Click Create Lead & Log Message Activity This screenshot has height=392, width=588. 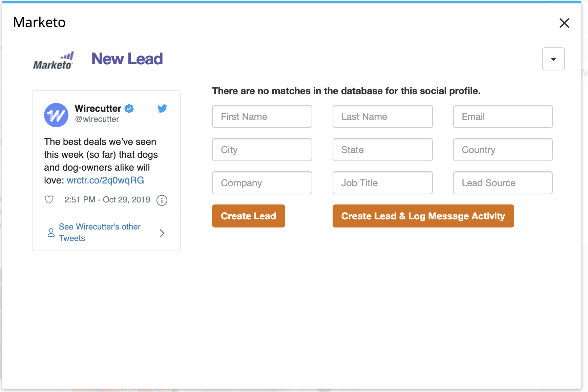pyautogui.click(x=423, y=216)
